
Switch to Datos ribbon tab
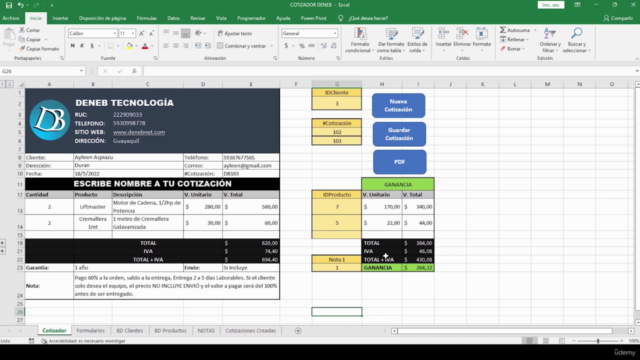point(173,18)
